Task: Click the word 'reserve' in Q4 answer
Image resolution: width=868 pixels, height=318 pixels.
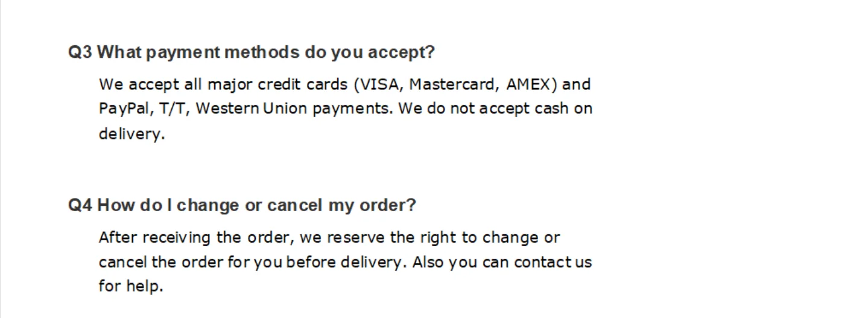Action: pyautogui.click(x=356, y=238)
